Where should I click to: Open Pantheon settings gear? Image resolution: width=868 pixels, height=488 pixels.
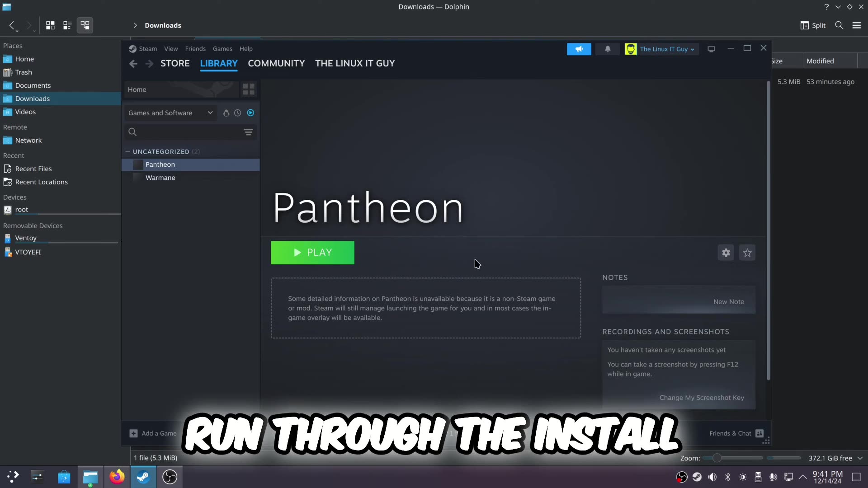pos(726,253)
